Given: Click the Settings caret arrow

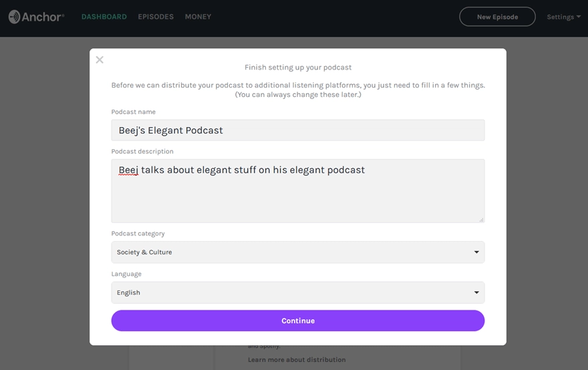Looking at the screenshot, I should [x=579, y=17].
